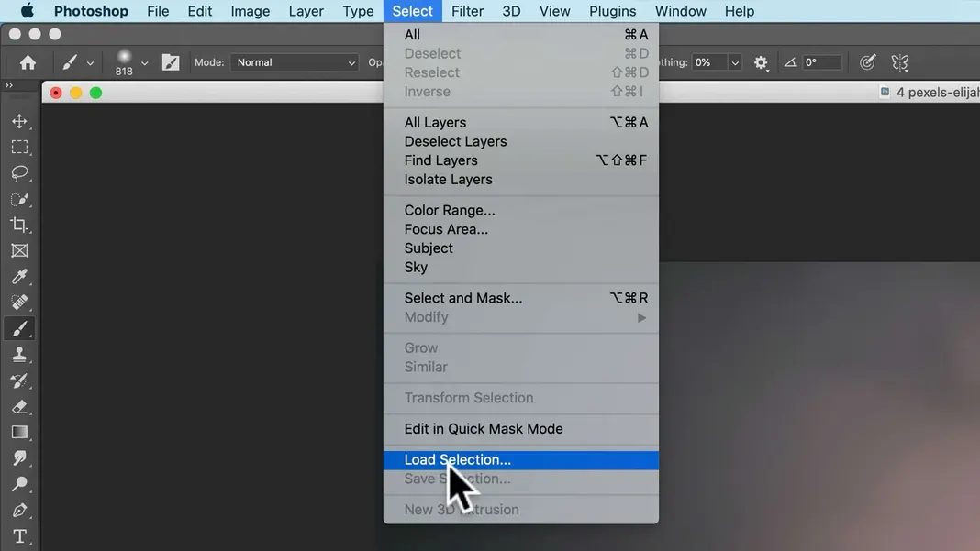
Task: Open Select and Mask workspace
Action: pos(521,298)
